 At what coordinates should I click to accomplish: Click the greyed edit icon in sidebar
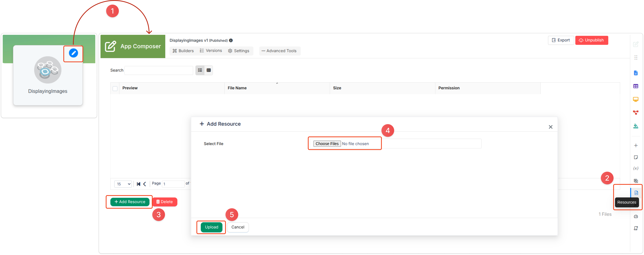pos(636,44)
